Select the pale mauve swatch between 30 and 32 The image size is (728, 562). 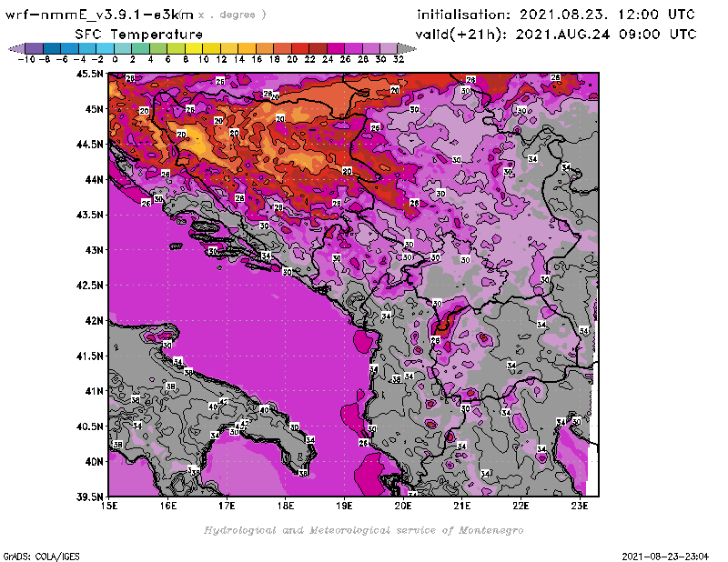tap(389, 48)
